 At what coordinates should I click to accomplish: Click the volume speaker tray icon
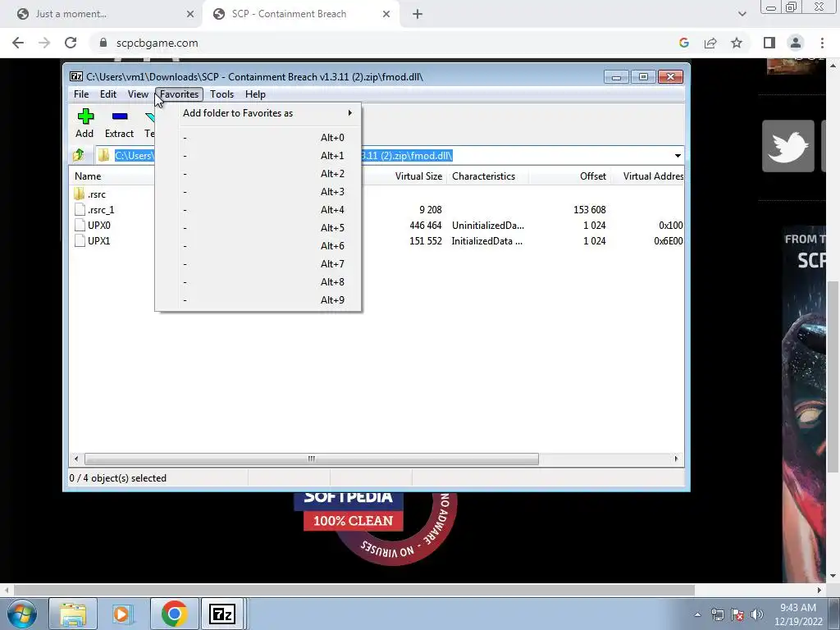click(756, 614)
